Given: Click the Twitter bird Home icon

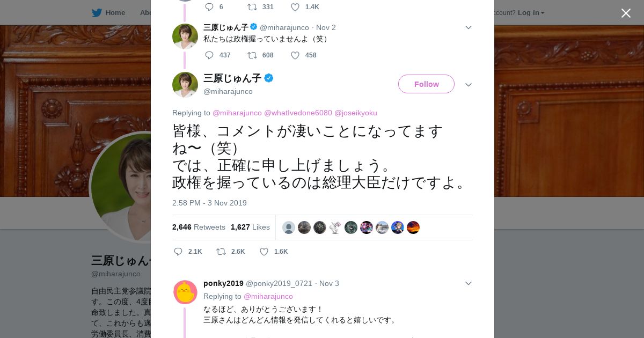Looking at the screenshot, I should point(97,13).
